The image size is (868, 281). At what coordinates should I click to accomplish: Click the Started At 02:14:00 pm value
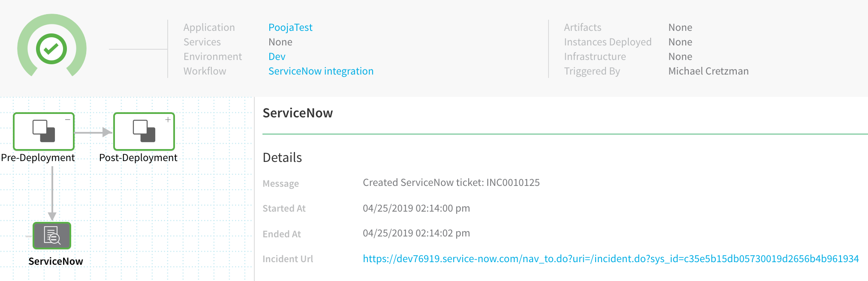pos(416,208)
